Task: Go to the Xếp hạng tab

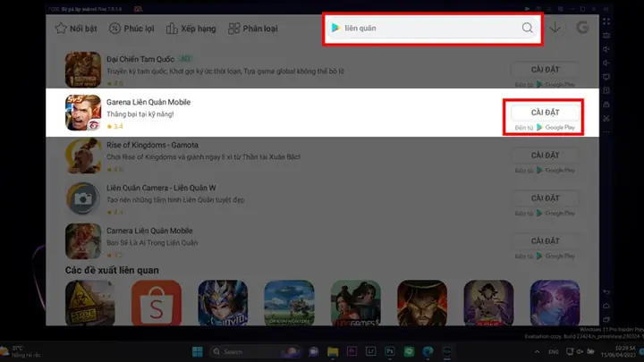Action: [x=191, y=29]
